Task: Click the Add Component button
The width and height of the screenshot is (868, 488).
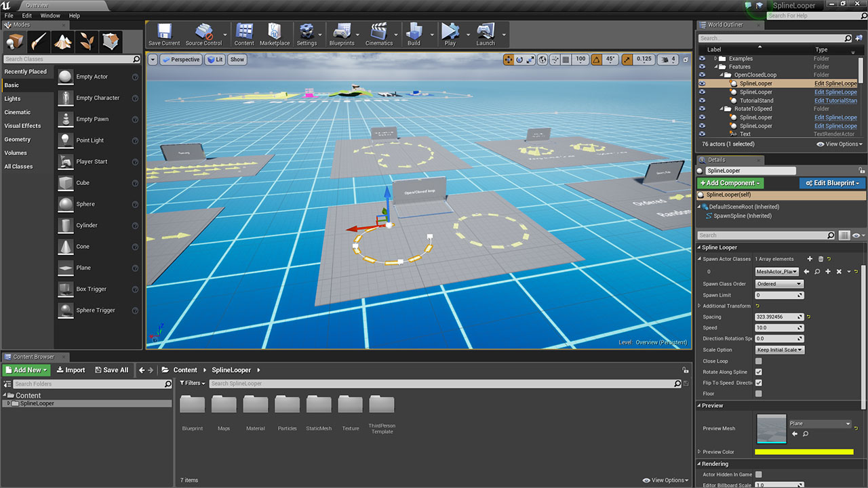Action: pos(730,183)
